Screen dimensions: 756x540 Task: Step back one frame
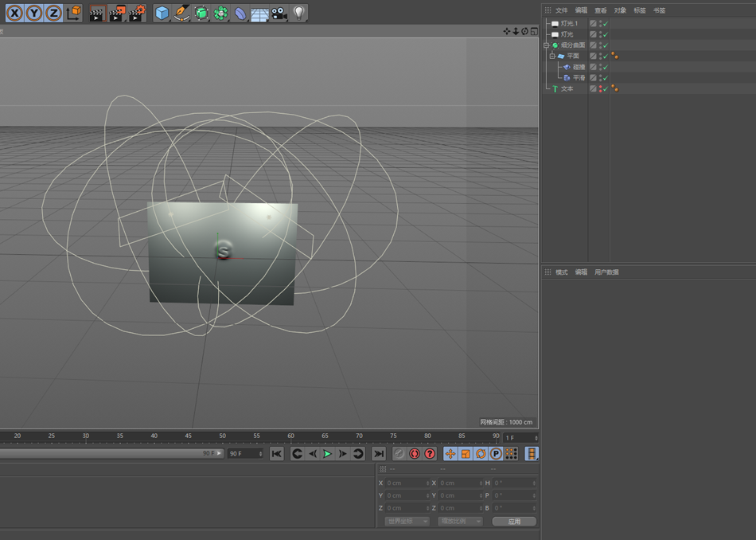[313, 454]
